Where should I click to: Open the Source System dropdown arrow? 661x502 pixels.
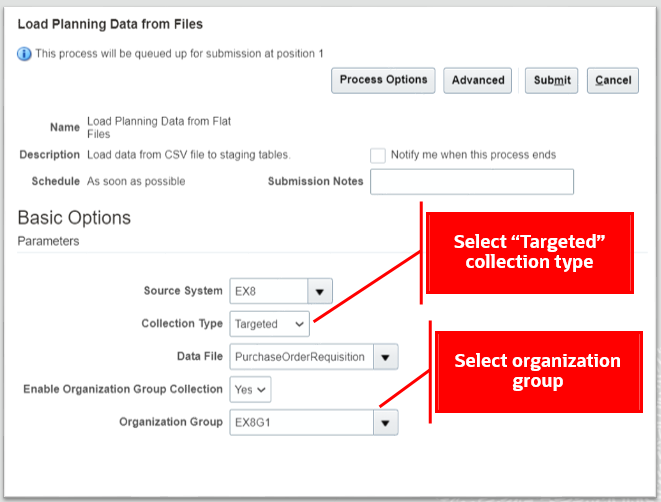coord(319,291)
